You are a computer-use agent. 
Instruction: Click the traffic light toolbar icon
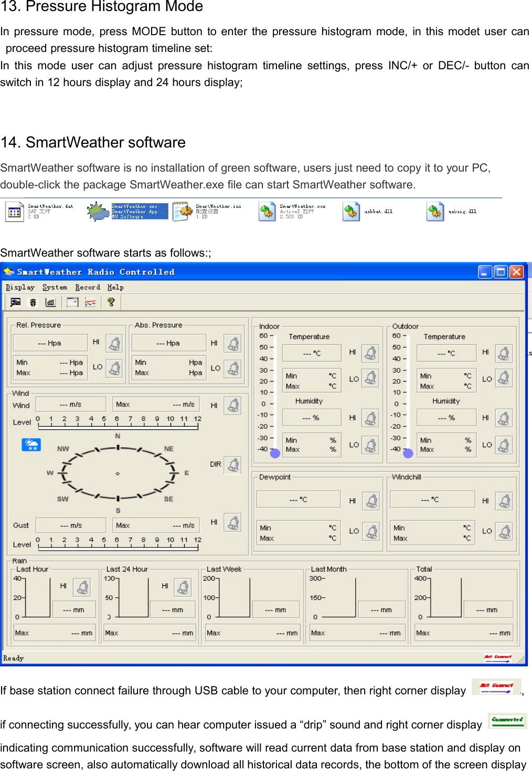point(33,302)
